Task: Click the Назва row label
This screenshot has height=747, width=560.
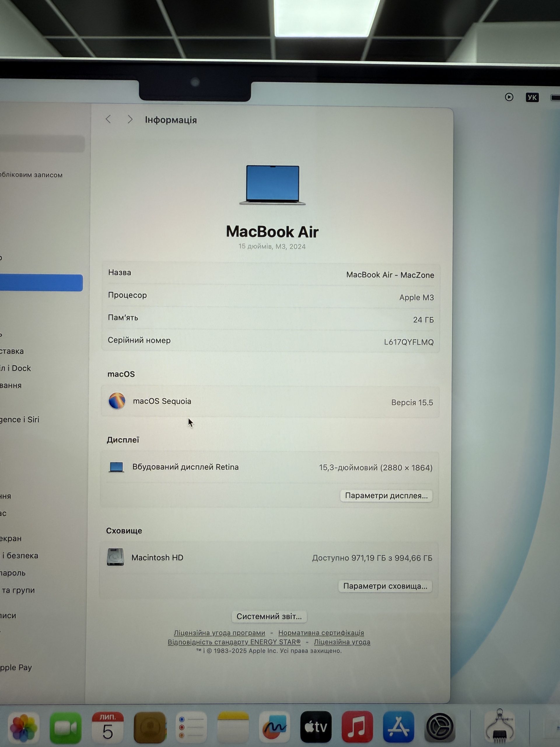Action: click(120, 273)
